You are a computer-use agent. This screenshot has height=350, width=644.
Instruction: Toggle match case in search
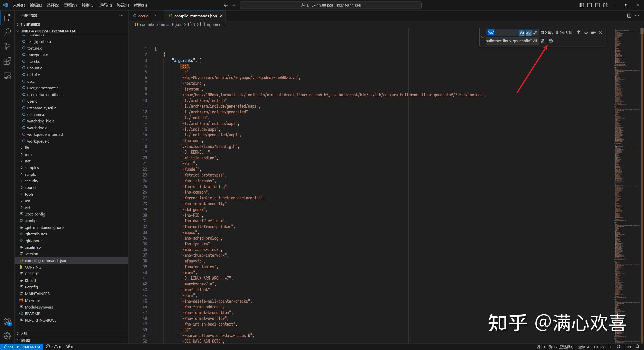point(522,32)
